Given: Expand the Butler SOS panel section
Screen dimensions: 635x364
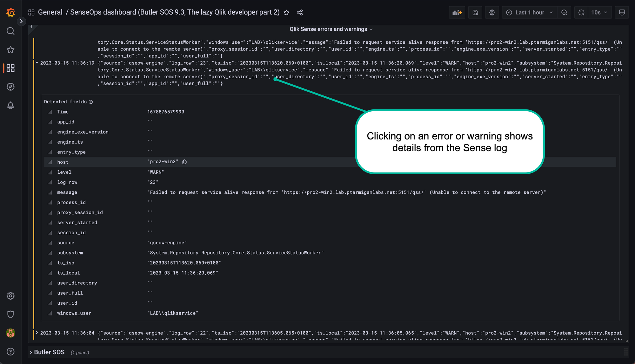Looking at the screenshot, I should [31, 353].
